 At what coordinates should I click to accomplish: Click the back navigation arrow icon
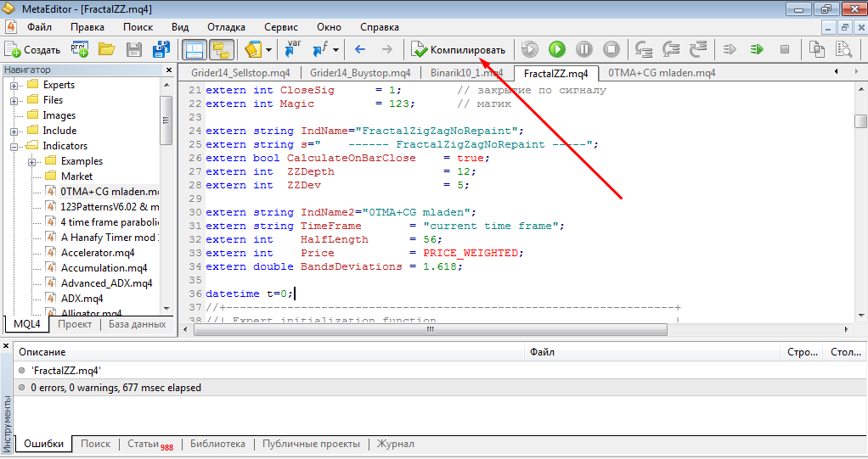[360, 49]
